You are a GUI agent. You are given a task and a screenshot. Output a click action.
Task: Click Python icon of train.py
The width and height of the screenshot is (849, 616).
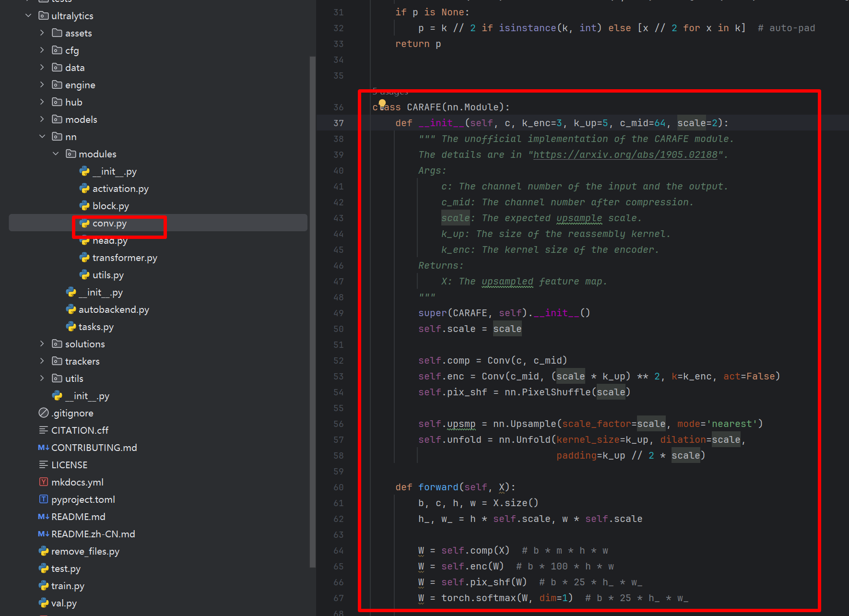44,586
